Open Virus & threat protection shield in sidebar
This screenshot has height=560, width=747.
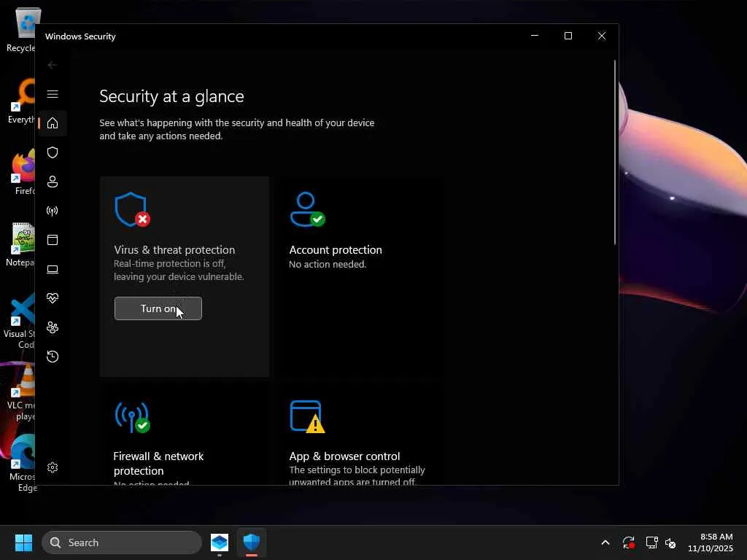(x=53, y=152)
